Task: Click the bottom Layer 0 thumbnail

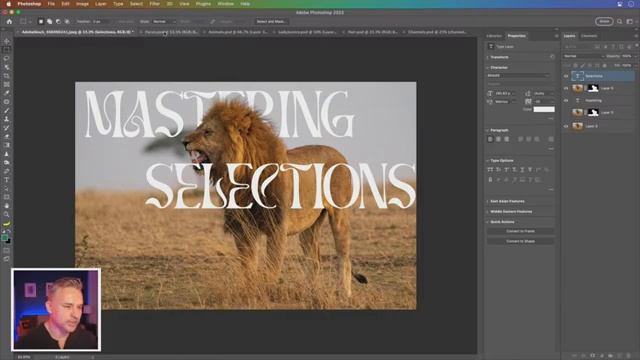Action: [x=578, y=126]
